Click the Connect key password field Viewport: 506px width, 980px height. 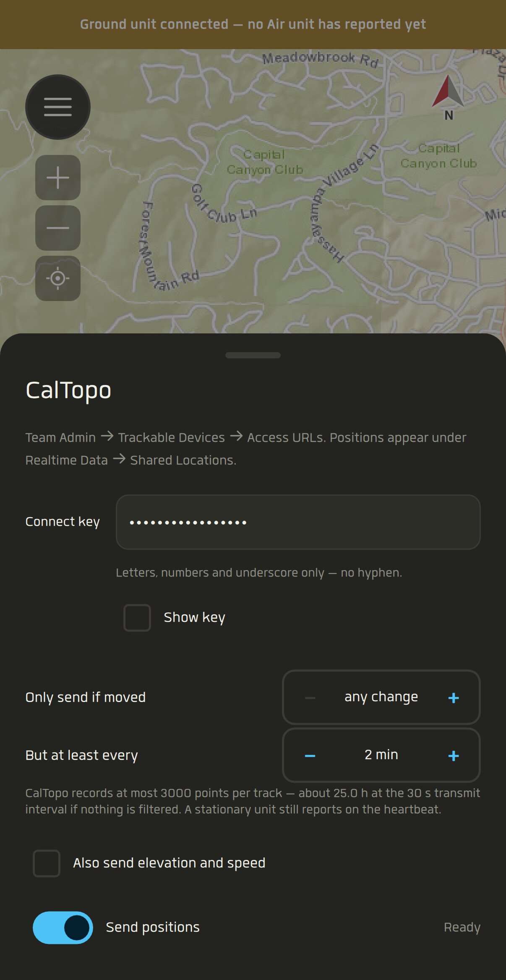tap(298, 522)
